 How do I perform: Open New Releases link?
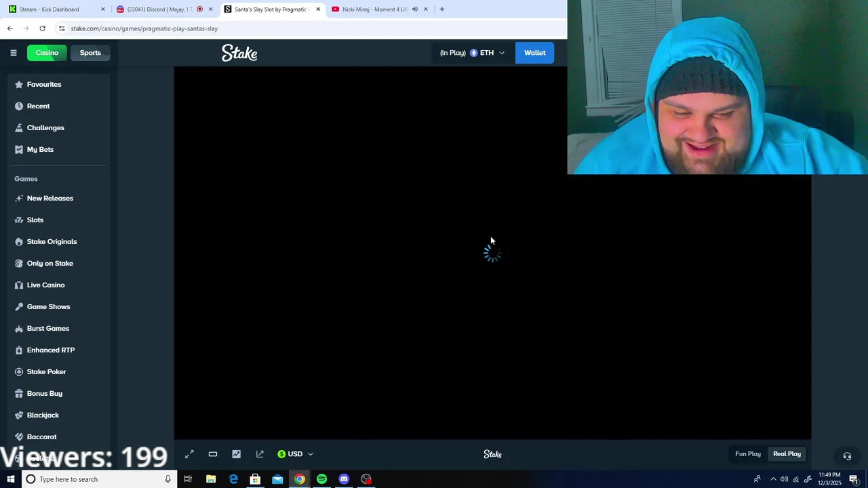click(x=50, y=199)
